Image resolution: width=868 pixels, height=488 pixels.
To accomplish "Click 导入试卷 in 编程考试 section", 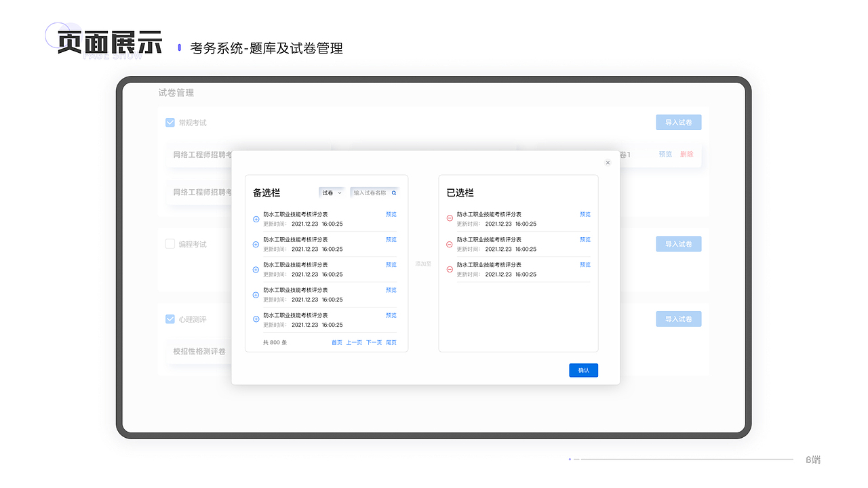I will point(679,244).
